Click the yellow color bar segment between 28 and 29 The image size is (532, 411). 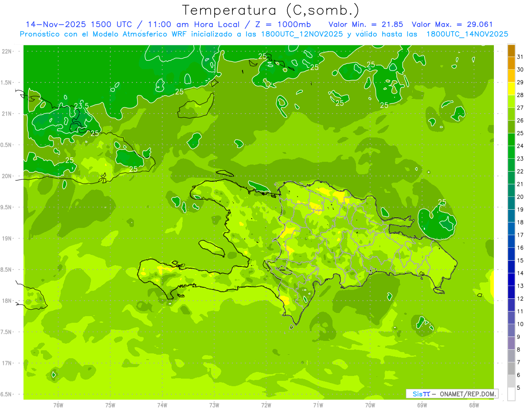pos(511,89)
